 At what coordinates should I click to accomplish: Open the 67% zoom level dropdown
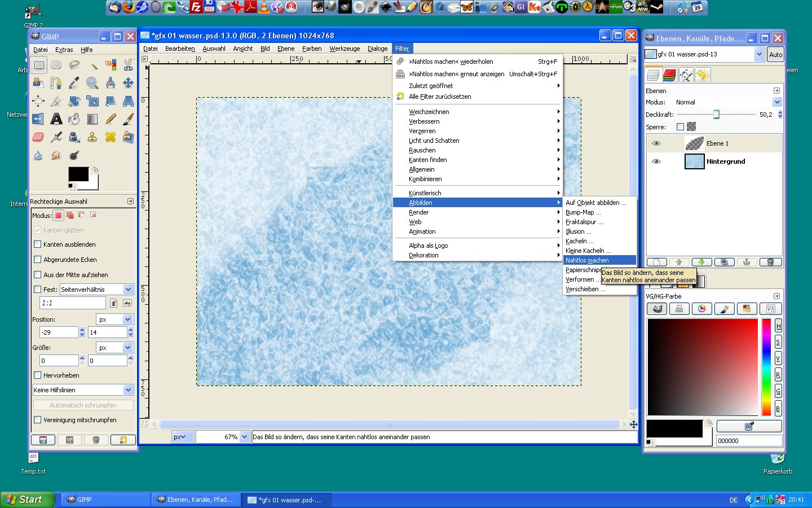(222, 437)
